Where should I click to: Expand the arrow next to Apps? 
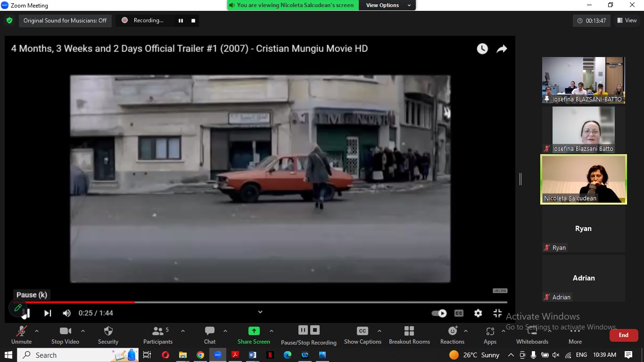point(503,331)
